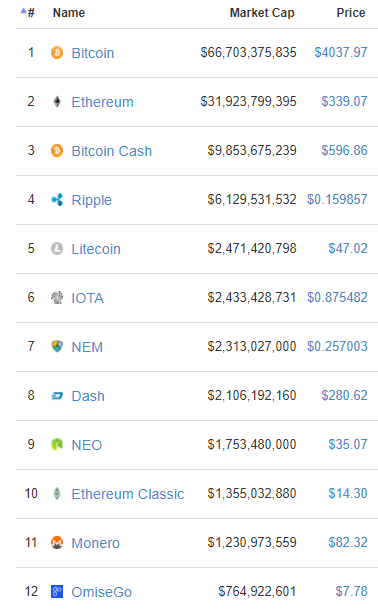This screenshot has height=613, width=378.
Task: Click Ethereum market cap $31,923,799,395
Action: [x=248, y=101]
